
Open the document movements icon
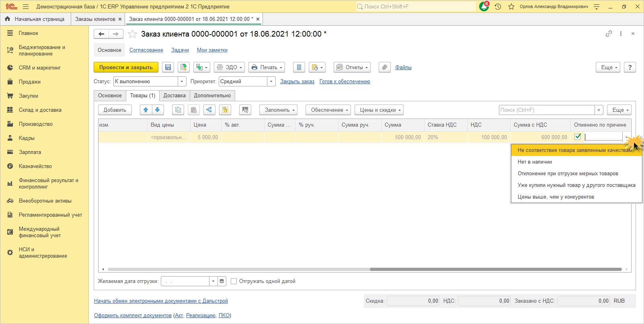pyautogui.click(x=299, y=68)
